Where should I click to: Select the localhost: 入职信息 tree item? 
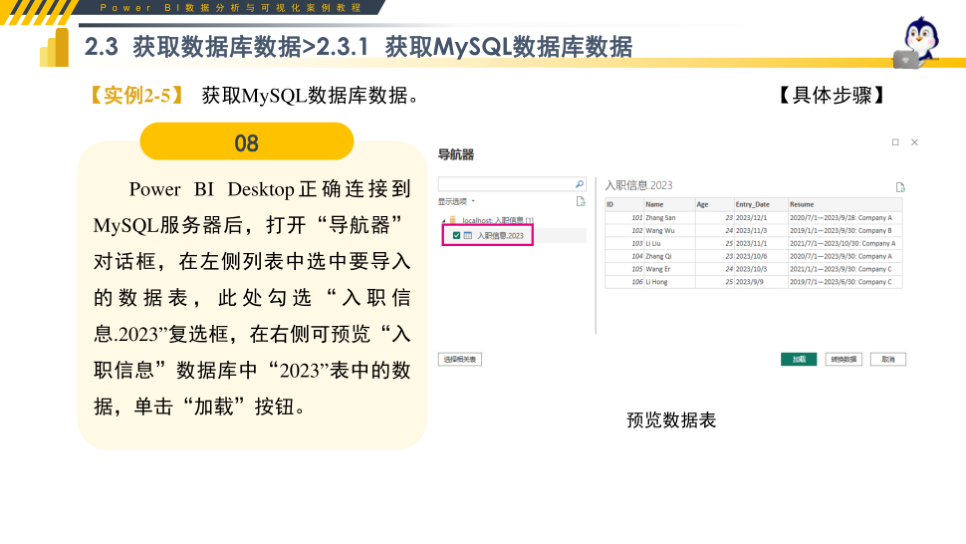pos(498,221)
